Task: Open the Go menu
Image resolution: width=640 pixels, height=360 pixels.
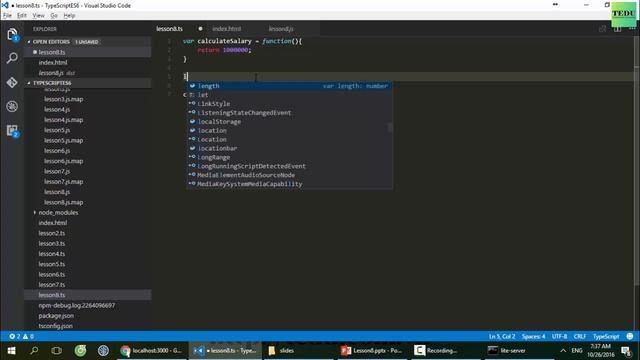Action: [x=54, y=16]
